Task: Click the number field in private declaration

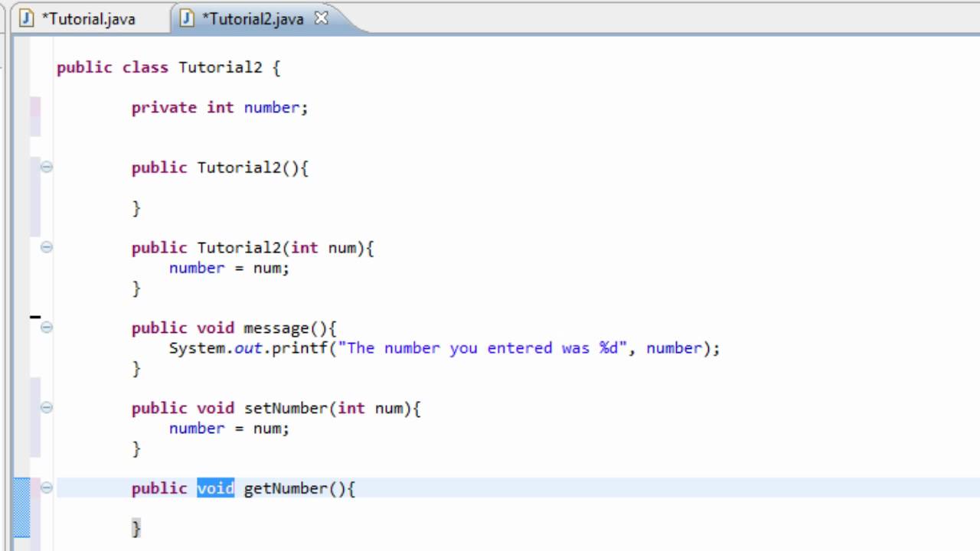Action: [272, 108]
